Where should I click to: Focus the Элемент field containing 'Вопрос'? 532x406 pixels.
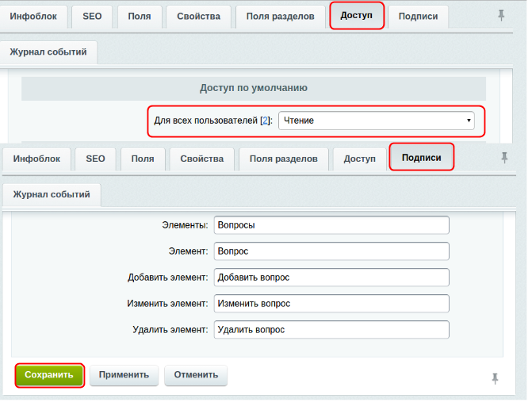click(x=331, y=251)
